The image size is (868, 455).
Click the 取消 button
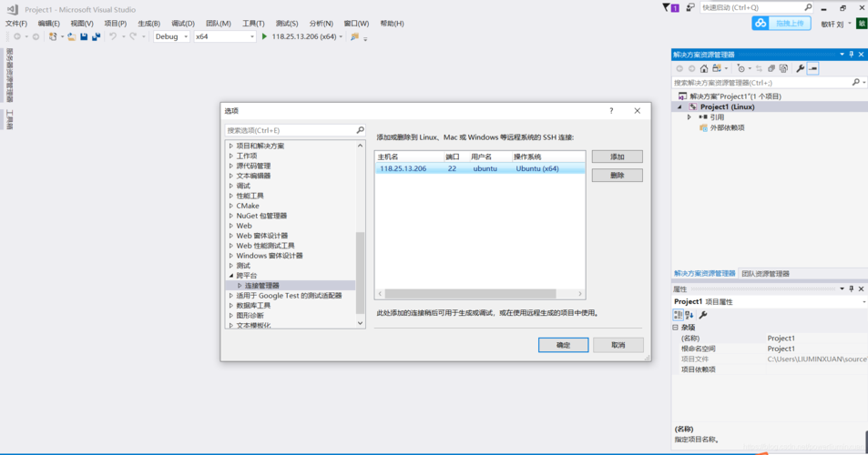618,345
